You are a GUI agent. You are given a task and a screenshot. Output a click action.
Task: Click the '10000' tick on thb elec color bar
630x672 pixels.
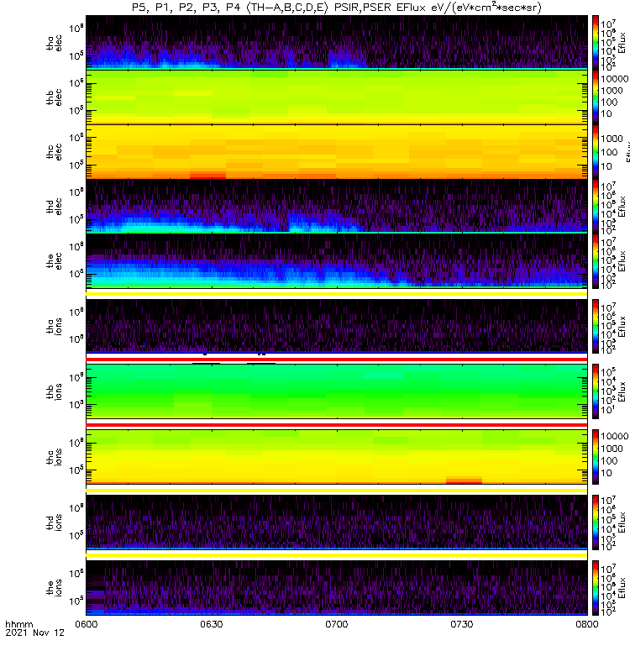(x=615, y=79)
